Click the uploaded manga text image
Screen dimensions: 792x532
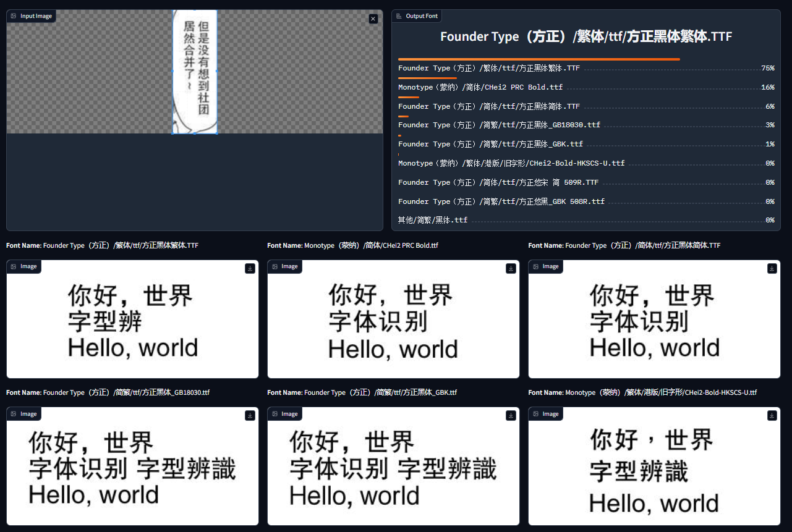click(195, 71)
